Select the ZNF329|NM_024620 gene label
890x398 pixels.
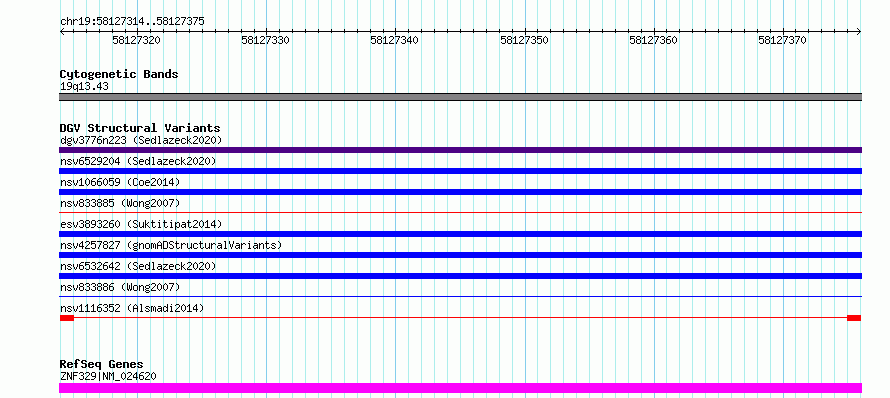coord(108,376)
